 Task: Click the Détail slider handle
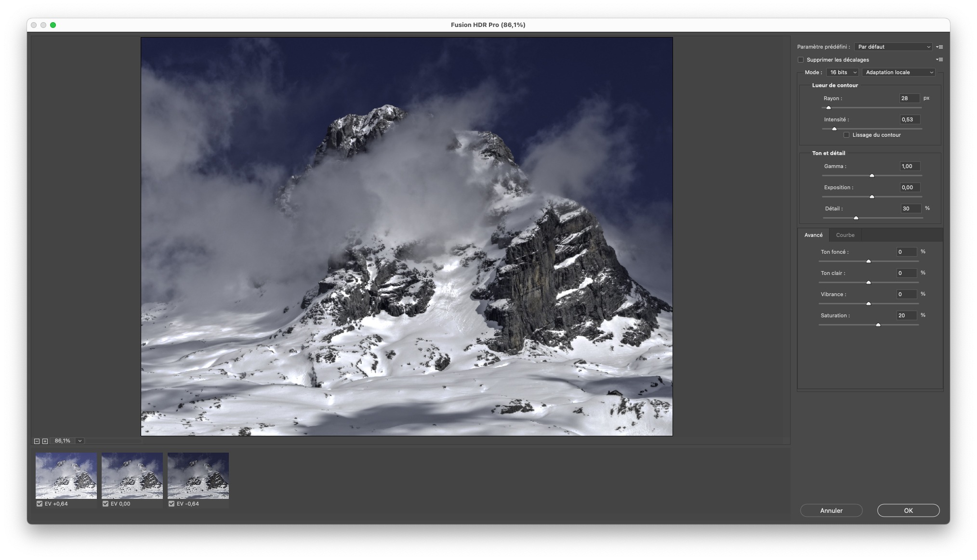pos(856,218)
